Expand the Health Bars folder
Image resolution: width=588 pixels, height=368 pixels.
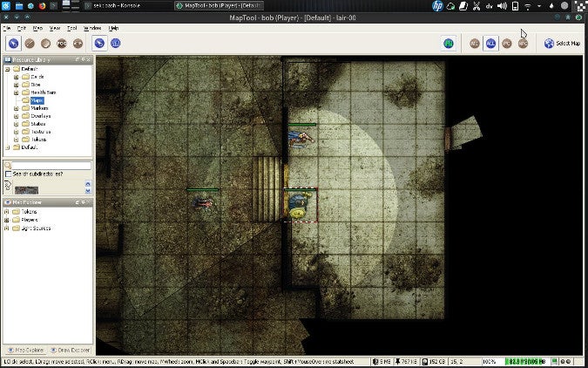pos(16,92)
